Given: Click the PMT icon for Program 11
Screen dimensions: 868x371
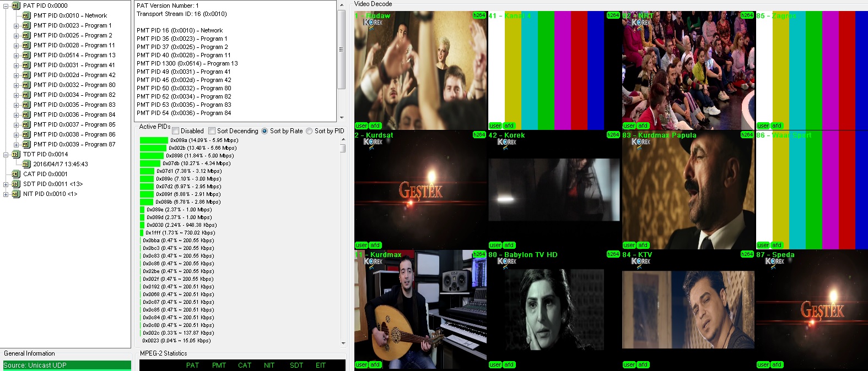Looking at the screenshot, I should pos(26,45).
